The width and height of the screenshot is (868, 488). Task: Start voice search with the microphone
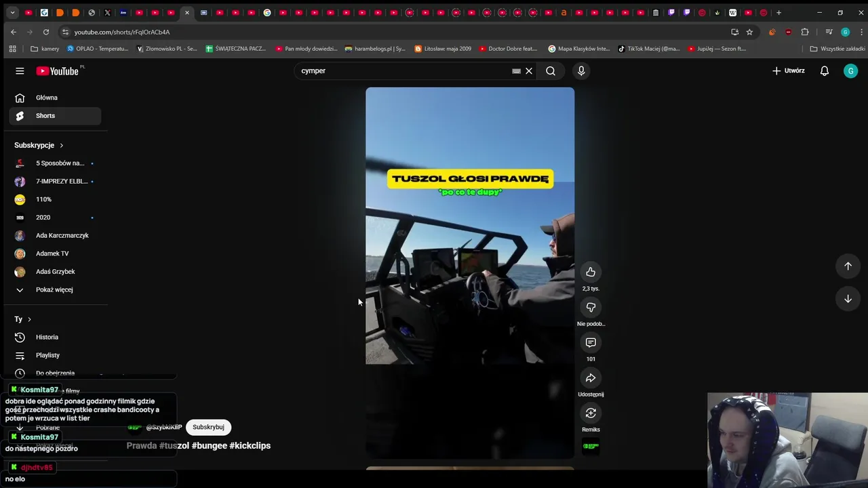(x=581, y=70)
